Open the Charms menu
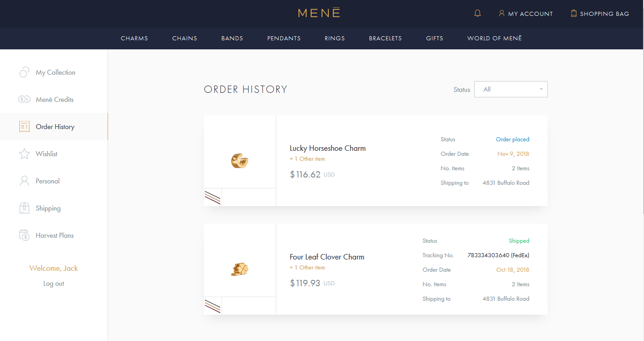 click(x=134, y=38)
